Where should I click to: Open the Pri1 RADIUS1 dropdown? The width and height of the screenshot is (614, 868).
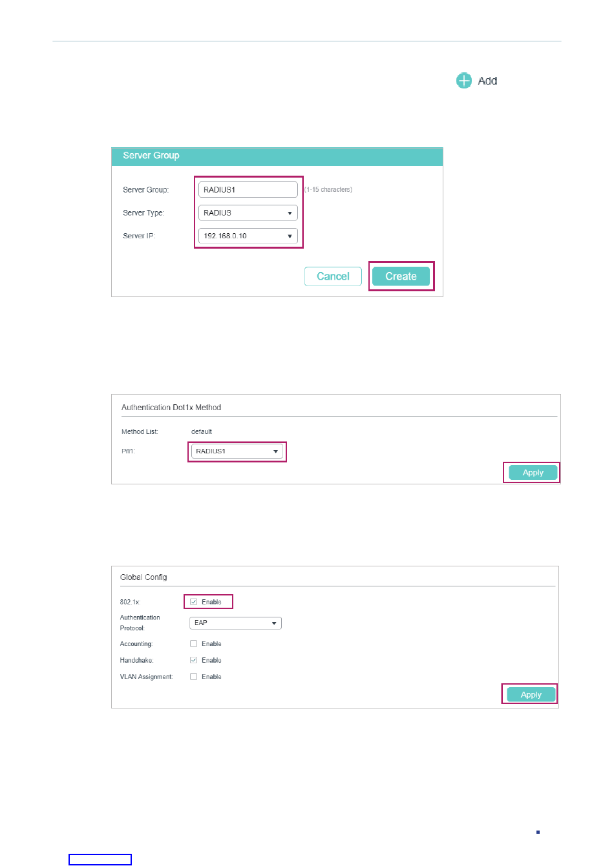pos(237,451)
